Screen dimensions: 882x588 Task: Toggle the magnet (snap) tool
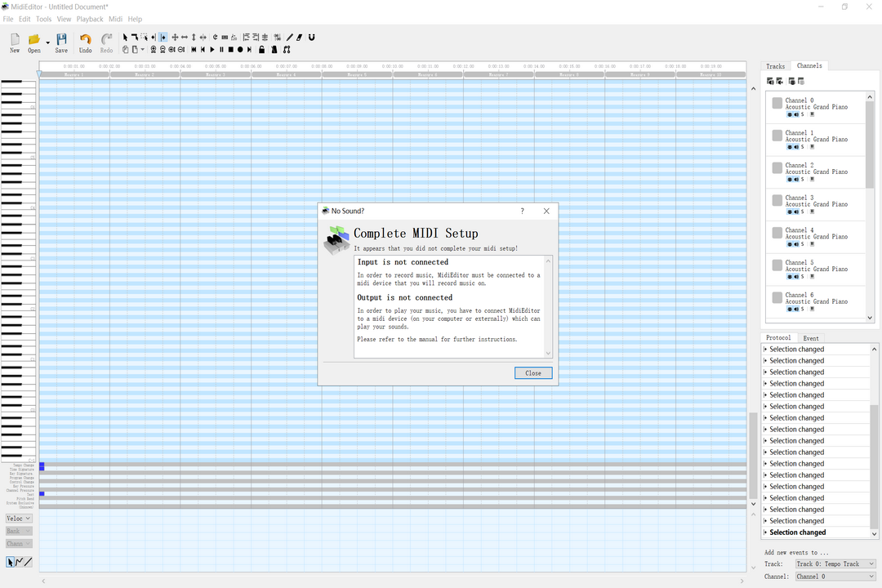point(312,37)
